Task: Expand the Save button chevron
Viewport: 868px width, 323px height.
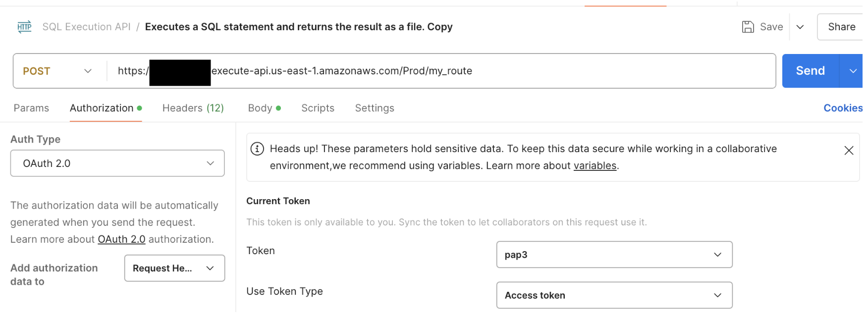Action: tap(800, 27)
